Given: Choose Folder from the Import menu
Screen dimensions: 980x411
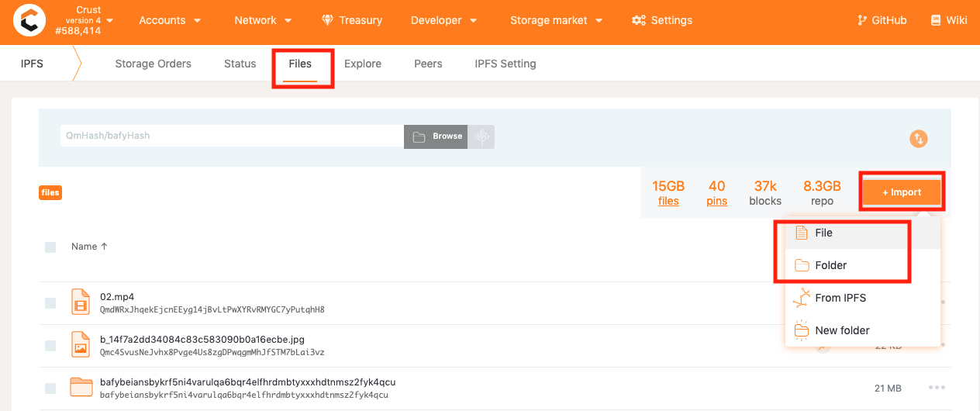Looking at the screenshot, I should [863, 265].
